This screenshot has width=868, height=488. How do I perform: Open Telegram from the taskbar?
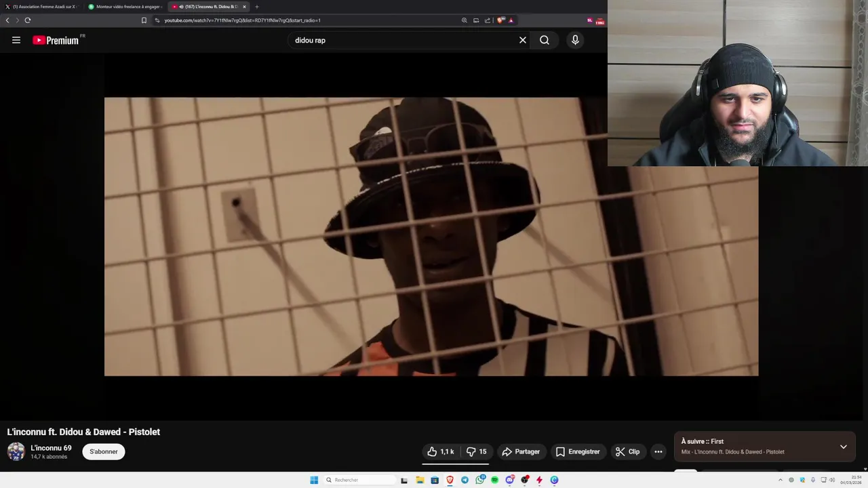[x=465, y=480]
